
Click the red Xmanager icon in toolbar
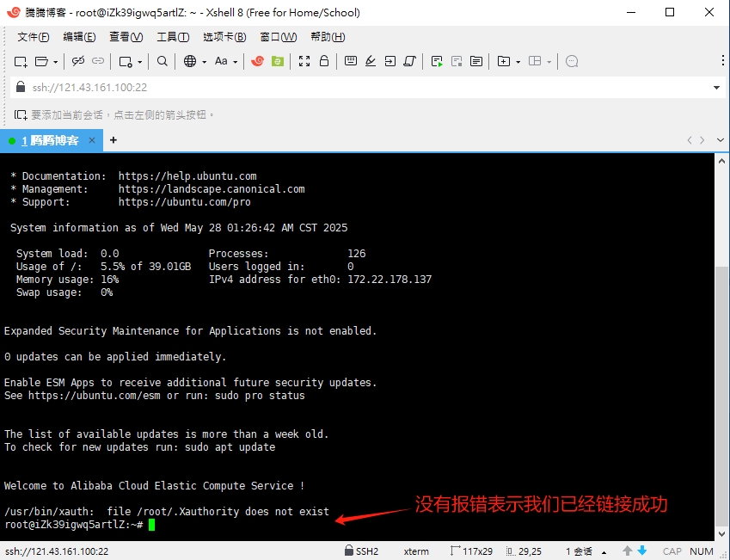click(257, 61)
